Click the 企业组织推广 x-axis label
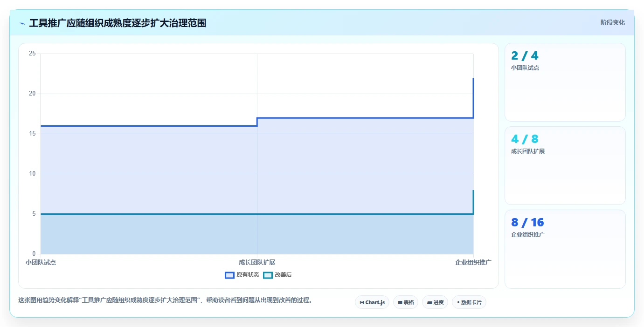The image size is (644, 327). (473, 262)
